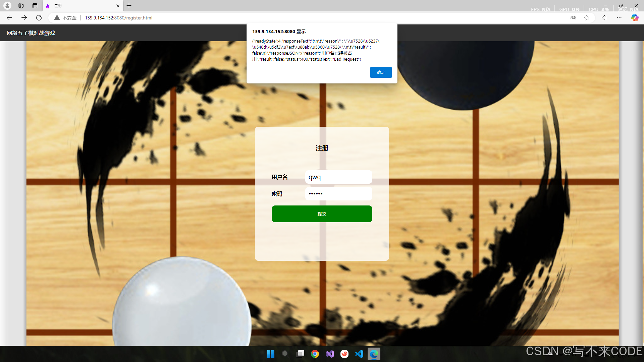Click the 确定 button in the alert dialog
644x362 pixels.
pyautogui.click(x=381, y=72)
